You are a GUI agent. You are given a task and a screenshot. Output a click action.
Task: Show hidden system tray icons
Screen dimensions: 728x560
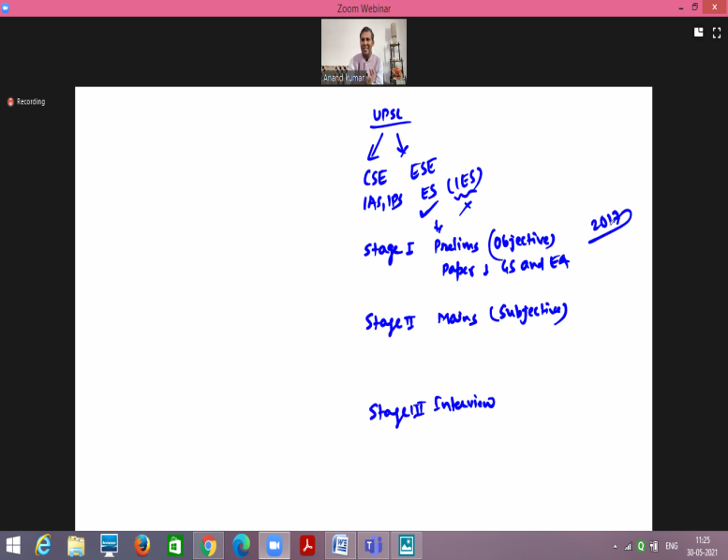616,547
